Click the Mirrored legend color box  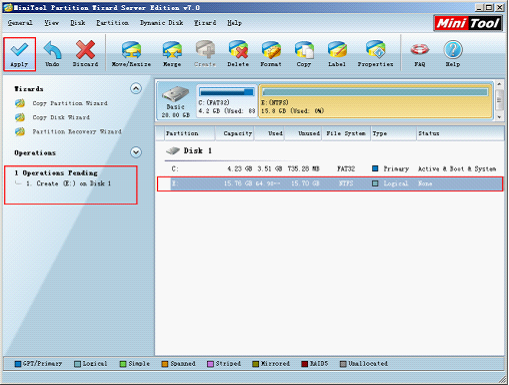[x=256, y=364]
